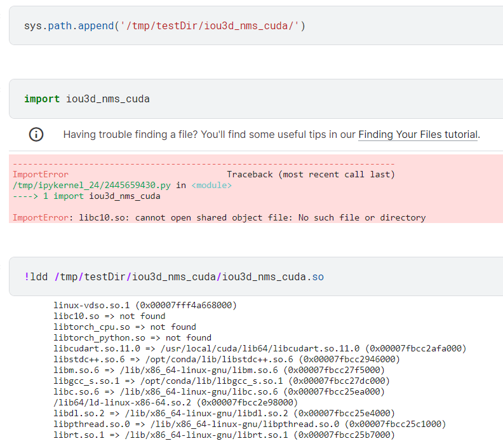Click 'Traceback (most recent call last)' text
This screenshot has height=448, width=503.
(311, 174)
